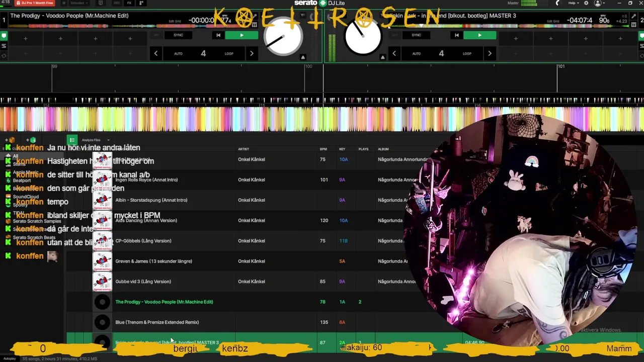Open the Extended view mode dropdown

click(x=80, y=3)
